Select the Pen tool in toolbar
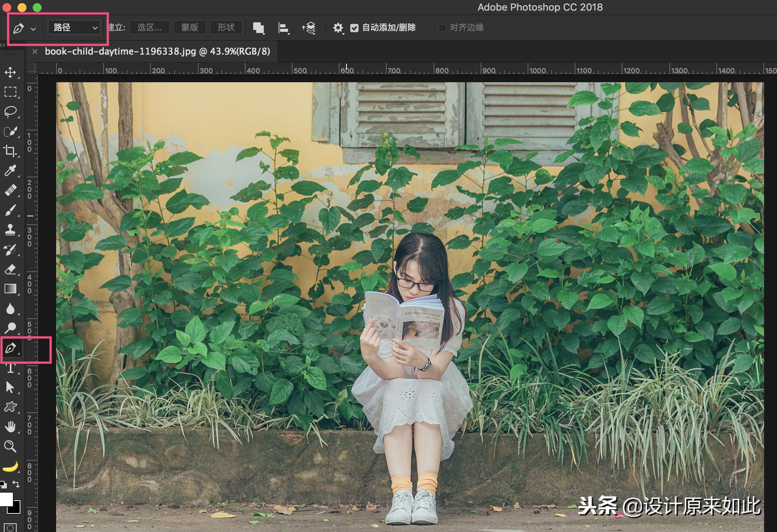Viewport: 777px width, 532px height. [10, 348]
